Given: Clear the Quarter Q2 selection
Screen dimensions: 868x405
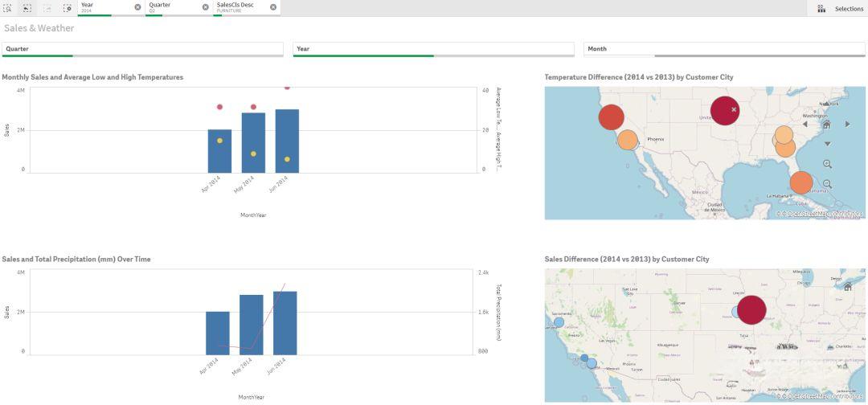Looking at the screenshot, I should click(205, 7).
